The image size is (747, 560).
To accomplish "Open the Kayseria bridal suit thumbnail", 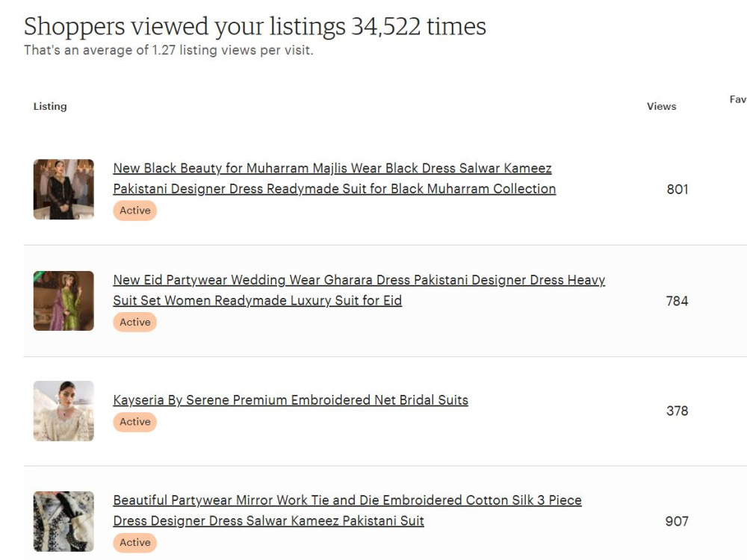I will (x=63, y=411).
